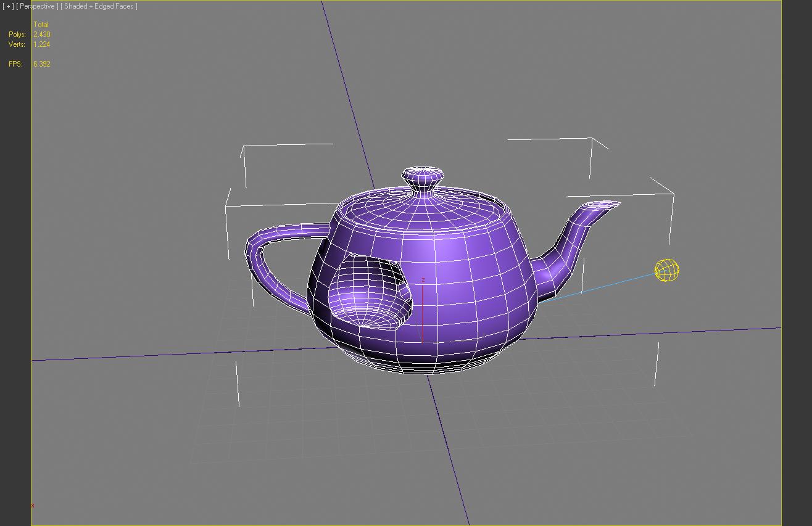Image resolution: width=812 pixels, height=526 pixels.
Task: Click the red Z axis label
Action: (423, 281)
